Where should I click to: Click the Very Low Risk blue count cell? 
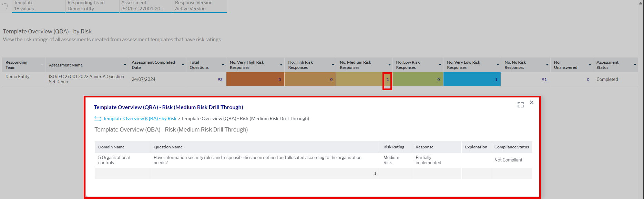pyautogui.click(x=472, y=79)
